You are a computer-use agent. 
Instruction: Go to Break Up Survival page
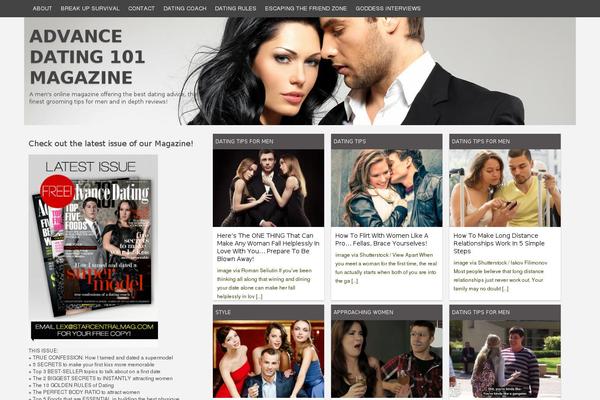90,8
